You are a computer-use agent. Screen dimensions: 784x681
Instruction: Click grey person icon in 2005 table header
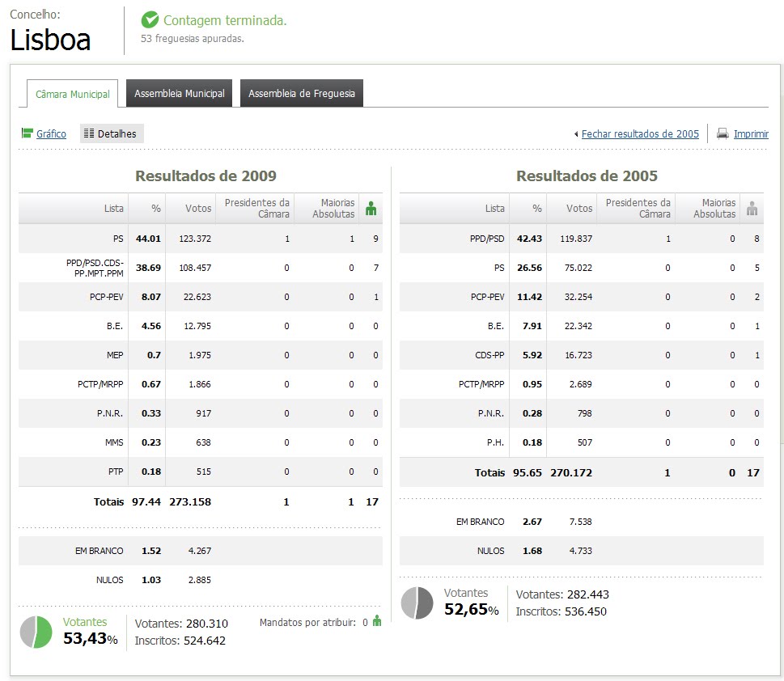click(x=752, y=209)
